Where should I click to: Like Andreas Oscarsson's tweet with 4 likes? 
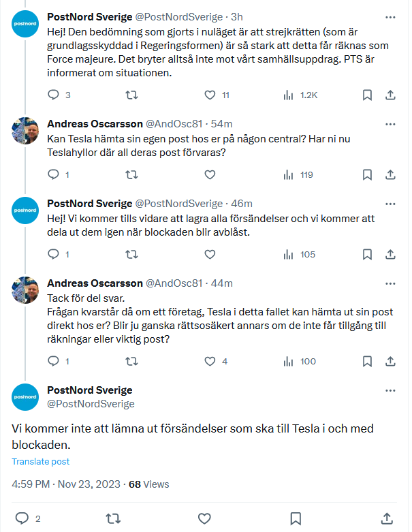click(210, 361)
